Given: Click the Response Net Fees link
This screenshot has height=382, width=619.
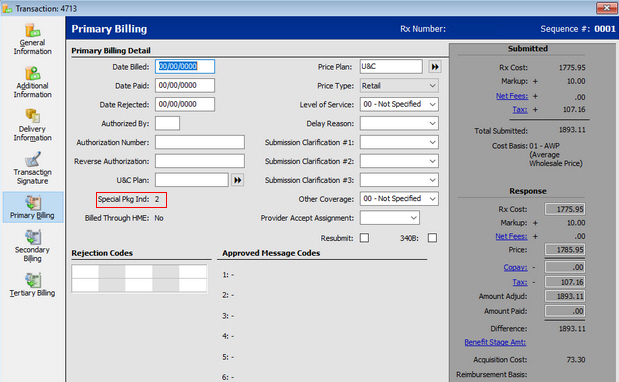Looking at the screenshot, I should [x=511, y=236].
